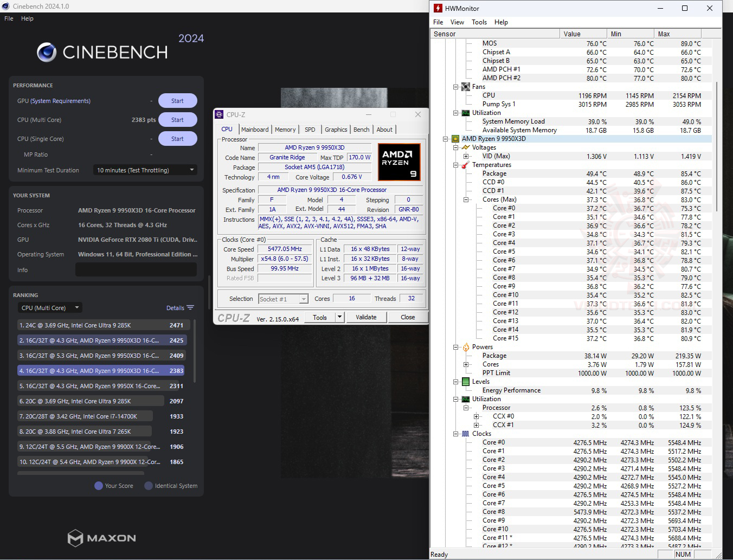Click the Voltages icon in HWMonitor

point(466,147)
